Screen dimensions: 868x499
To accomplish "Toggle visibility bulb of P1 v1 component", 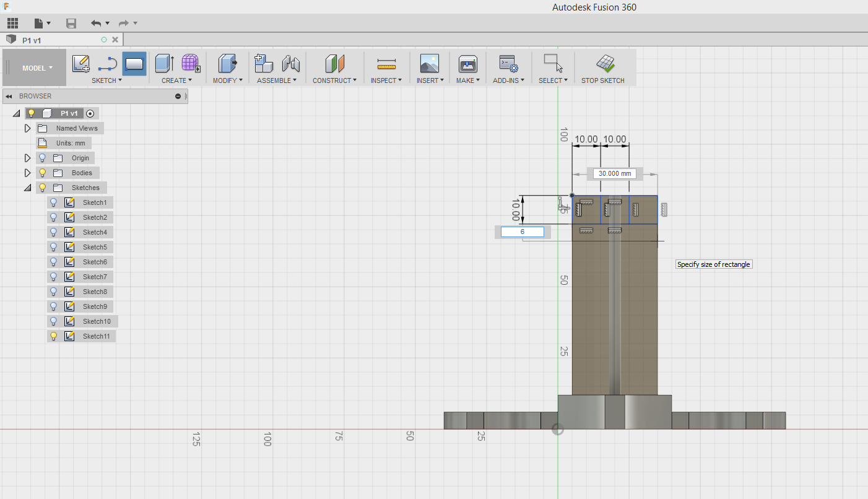I will click(32, 113).
